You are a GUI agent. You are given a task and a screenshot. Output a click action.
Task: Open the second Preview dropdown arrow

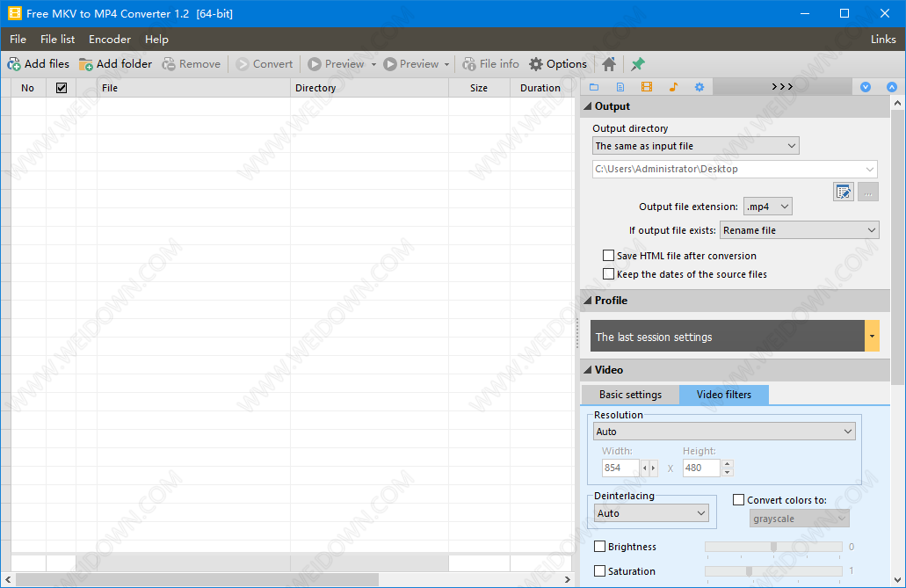click(446, 64)
